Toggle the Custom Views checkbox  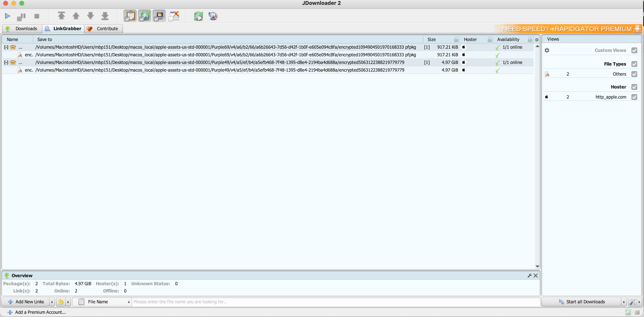coord(634,50)
